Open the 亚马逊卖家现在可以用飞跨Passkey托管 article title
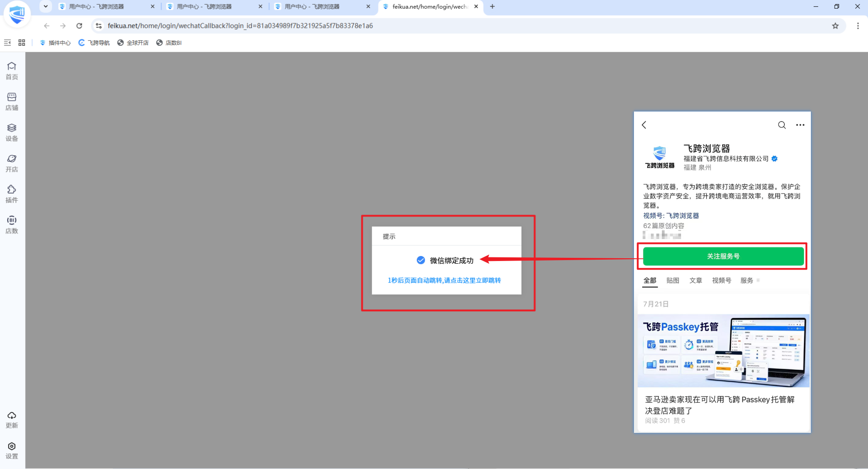This screenshot has width=868, height=469. 719,405
